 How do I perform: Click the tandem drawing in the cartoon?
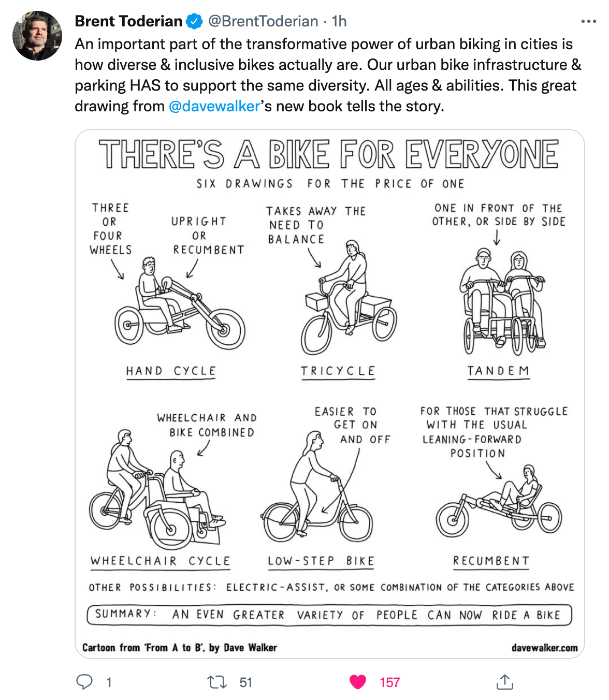(x=501, y=303)
